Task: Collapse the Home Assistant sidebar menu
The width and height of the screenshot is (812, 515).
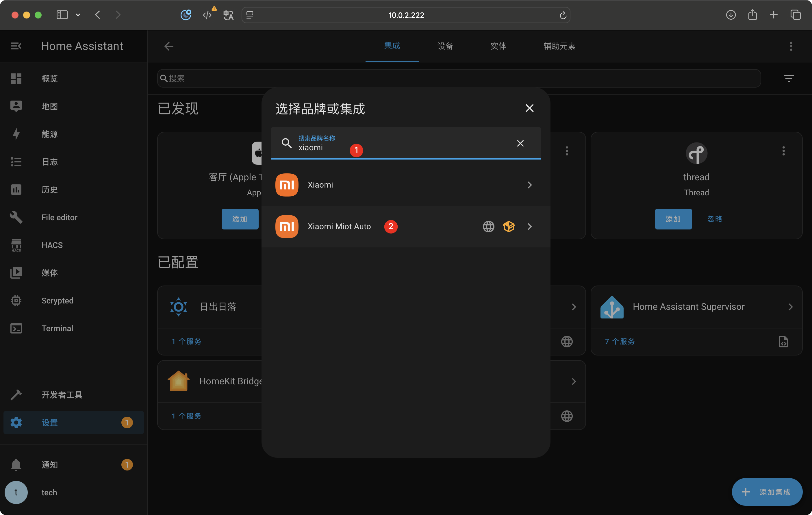Action: (x=16, y=46)
